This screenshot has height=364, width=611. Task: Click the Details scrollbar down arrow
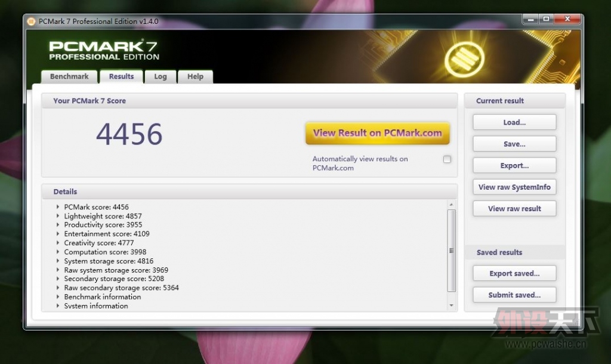451,305
